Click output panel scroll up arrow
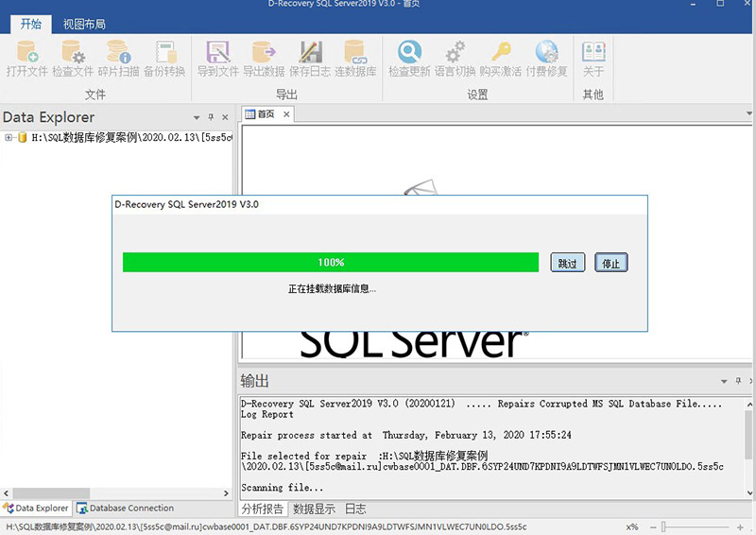 pos(749,405)
